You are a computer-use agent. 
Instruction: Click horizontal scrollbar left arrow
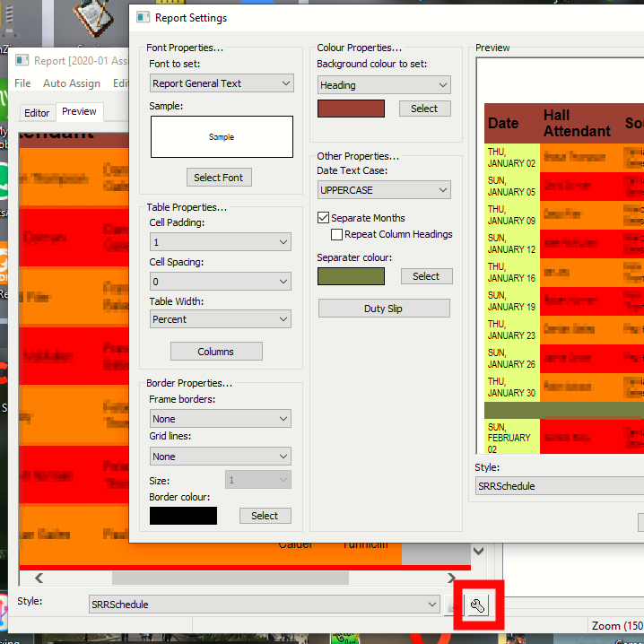[39, 578]
